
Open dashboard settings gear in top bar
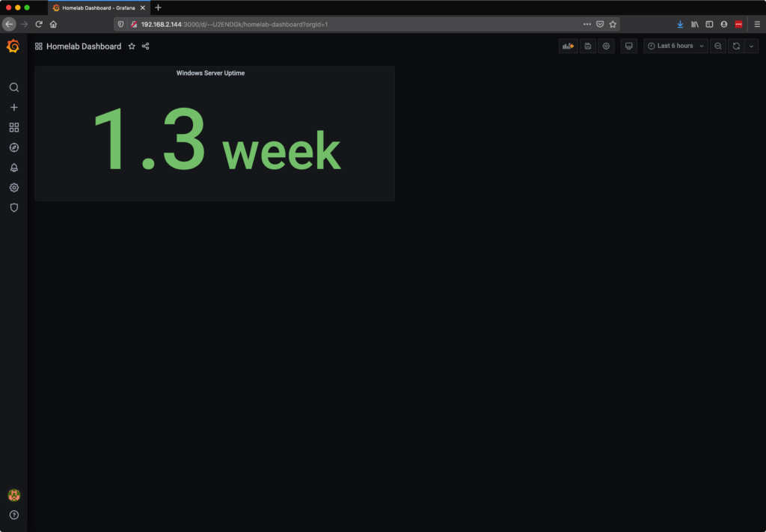coord(606,46)
